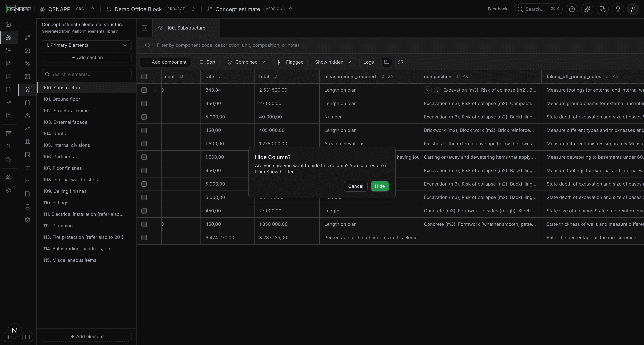Open the book view icon in toolbar
This screenshot has height=345, width=644.
point(387,62)
